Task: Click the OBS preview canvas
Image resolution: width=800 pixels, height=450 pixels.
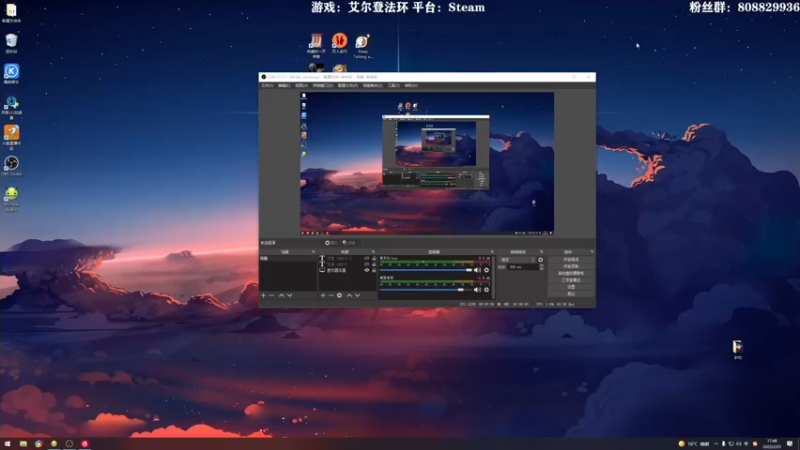Action: (427, 163)
